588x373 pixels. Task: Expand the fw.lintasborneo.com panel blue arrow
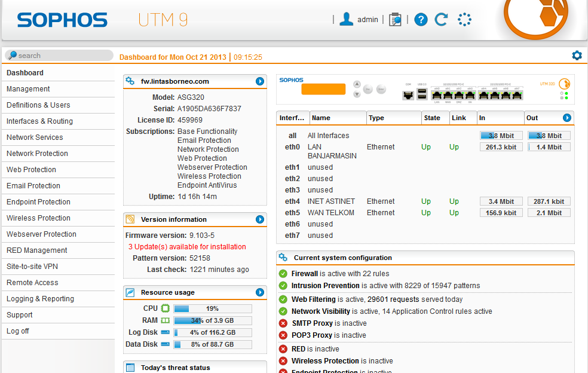point(260,81)
